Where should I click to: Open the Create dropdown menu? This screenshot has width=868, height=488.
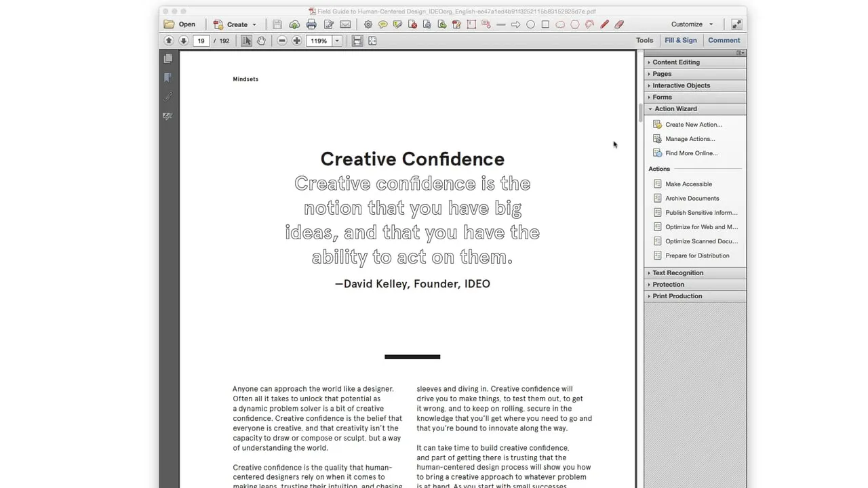(235, 24)
